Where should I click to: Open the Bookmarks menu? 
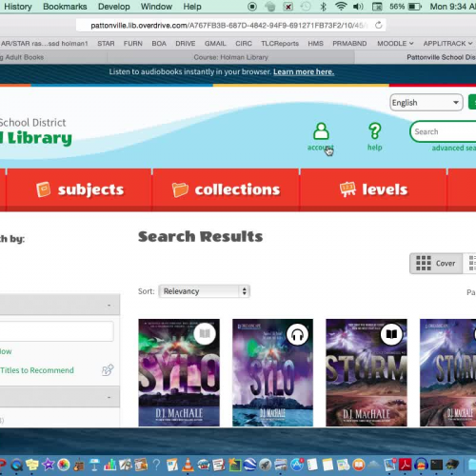tap(65, 7)
